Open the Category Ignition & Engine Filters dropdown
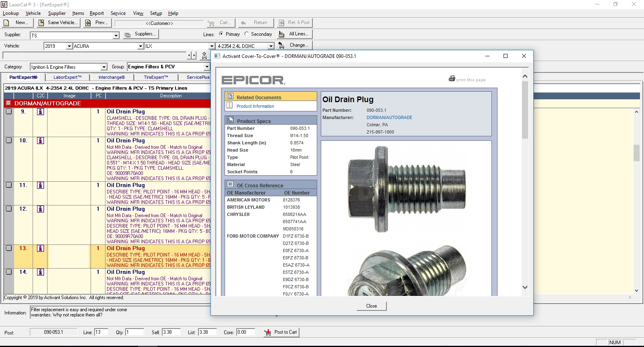This screenshot has width=644, height=347. click(x=104, y=67)
